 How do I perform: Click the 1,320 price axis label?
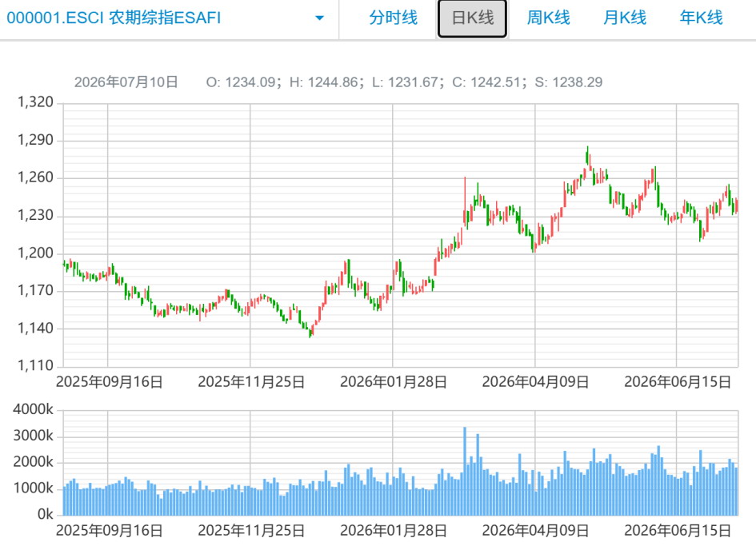(35, 102)
